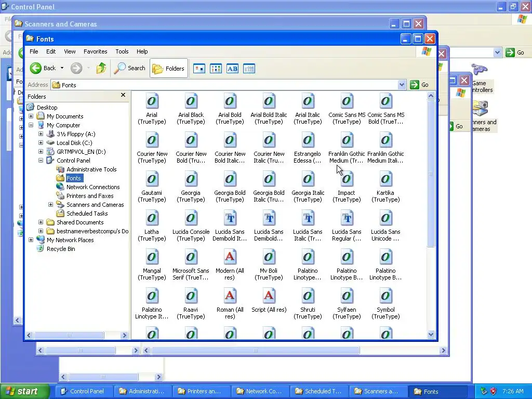Screen dimensions: 532x399
Task: Select Network Connections in folder tree
Action: pyautogui.click(x=93, y=187)
